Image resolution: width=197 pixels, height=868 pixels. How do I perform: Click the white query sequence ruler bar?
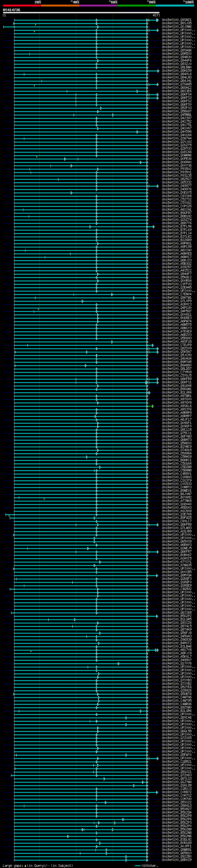click(81, 12)
